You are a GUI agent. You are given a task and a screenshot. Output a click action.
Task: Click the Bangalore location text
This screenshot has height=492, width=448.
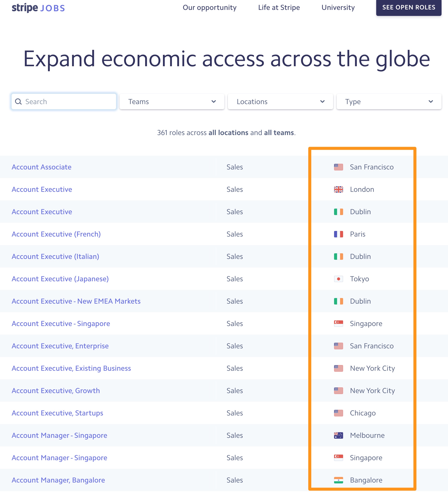[366, 480]
